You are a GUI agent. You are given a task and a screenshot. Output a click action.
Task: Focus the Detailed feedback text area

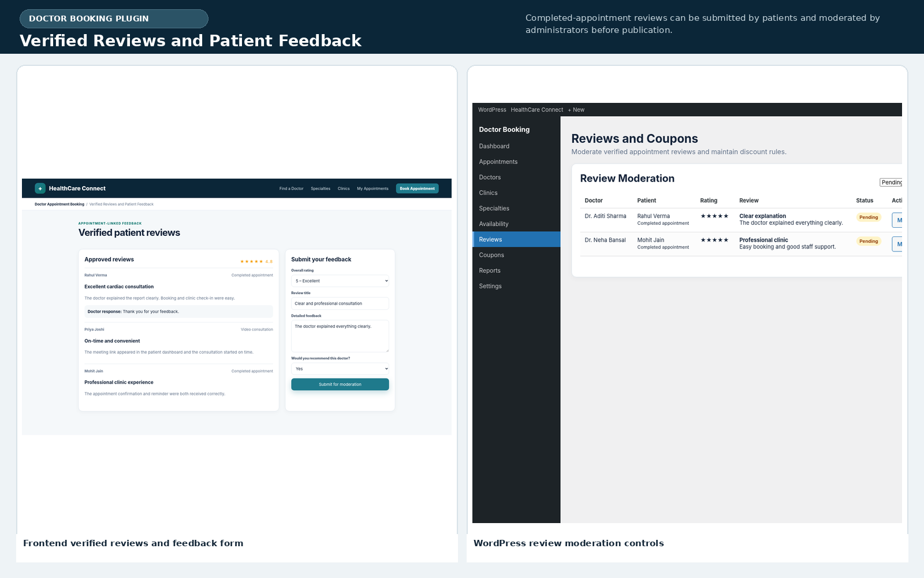click(x=340, y=336)
